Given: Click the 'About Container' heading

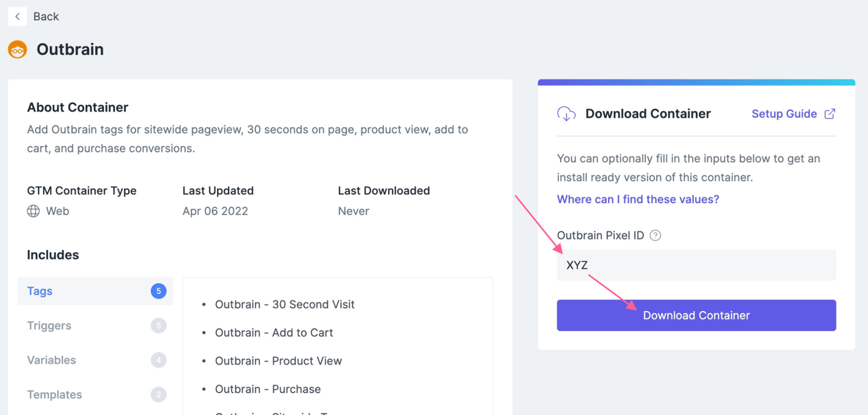Looking at the screenshot, I should coord(78,107).
